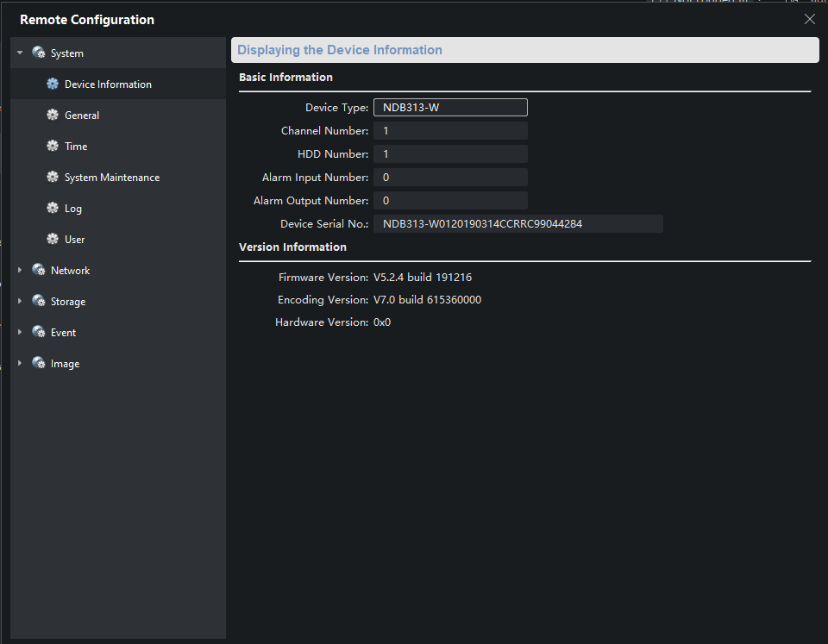Select the Log menu entry
This screenshot has width=828, height=644.
[73, 209]
